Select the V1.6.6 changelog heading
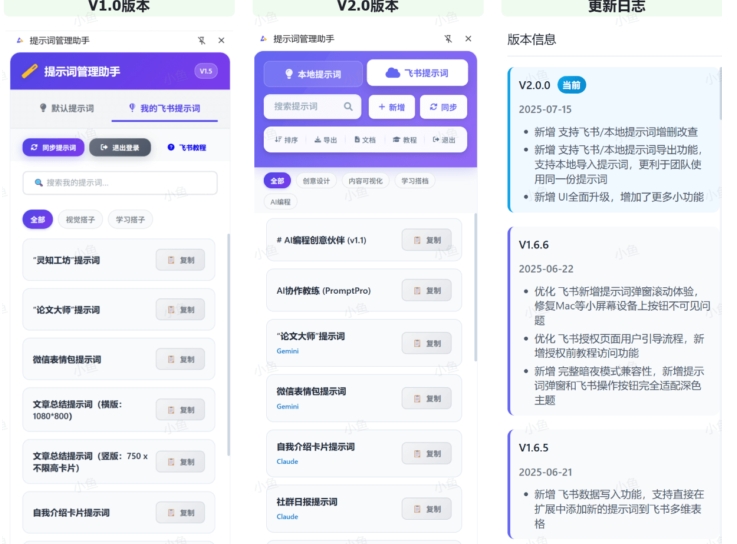The width and height of the screenshot is (737, 544). (533, 244)
